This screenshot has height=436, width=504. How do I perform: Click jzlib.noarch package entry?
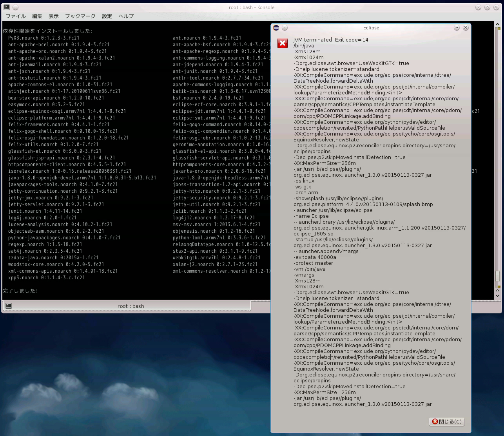tap(210, 211)
